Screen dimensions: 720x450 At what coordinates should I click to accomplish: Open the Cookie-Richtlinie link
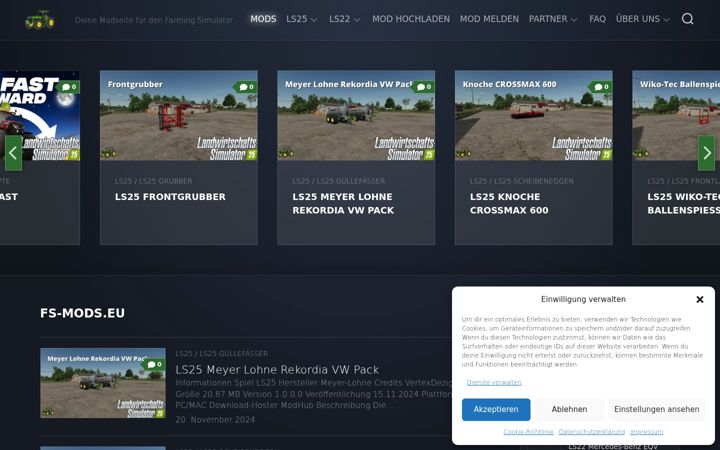coord(529,432)
